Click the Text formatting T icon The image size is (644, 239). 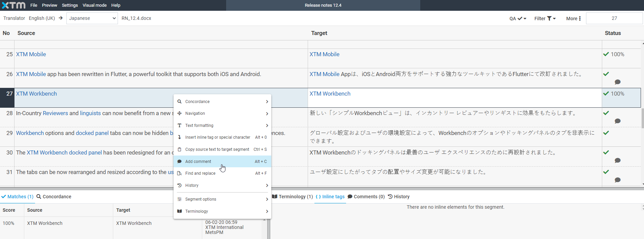click(x=179, y=126)
